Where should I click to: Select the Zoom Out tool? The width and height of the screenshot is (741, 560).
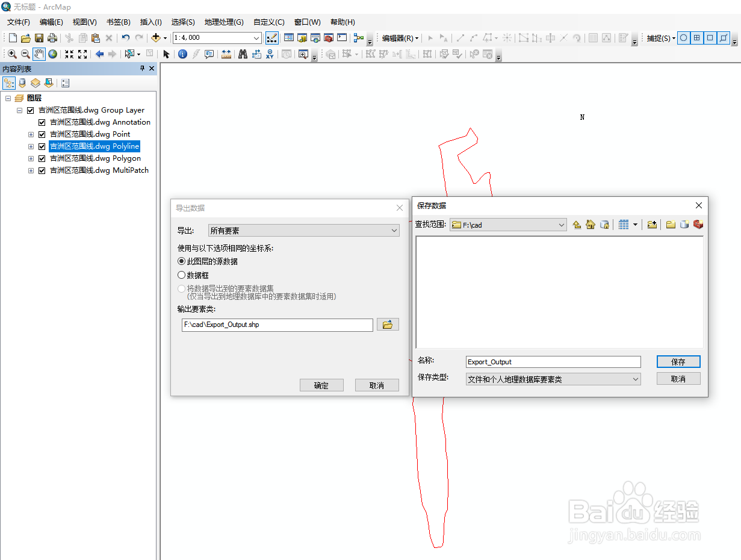coord(25,54)
